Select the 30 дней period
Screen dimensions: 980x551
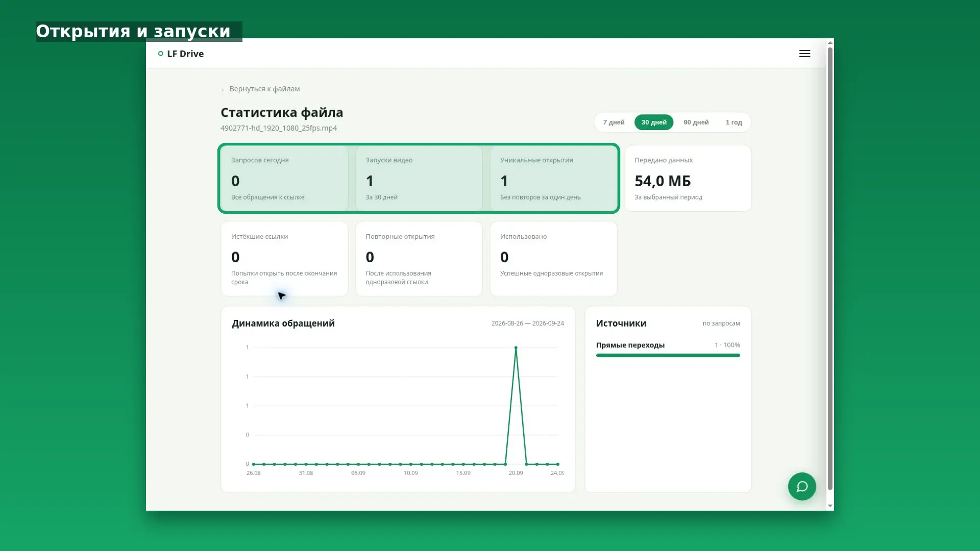click(x=654, y=122)
